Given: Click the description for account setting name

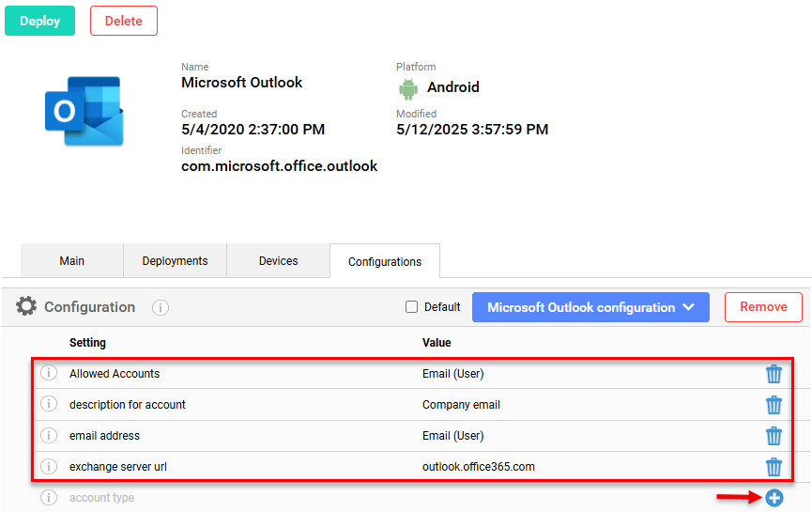Looking at the screenshot, I should tap(128, 405).
